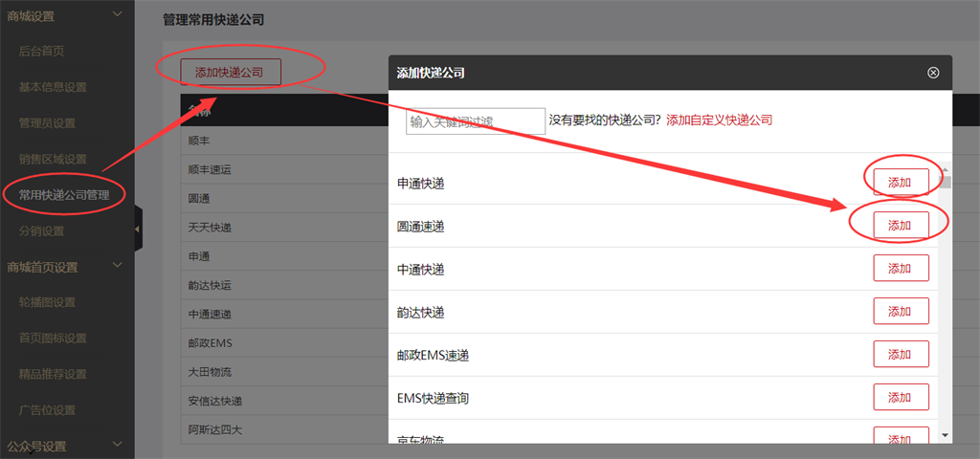
Task: Click the 管理常用快递公司 page heading
Action: [x=213, y=20]
